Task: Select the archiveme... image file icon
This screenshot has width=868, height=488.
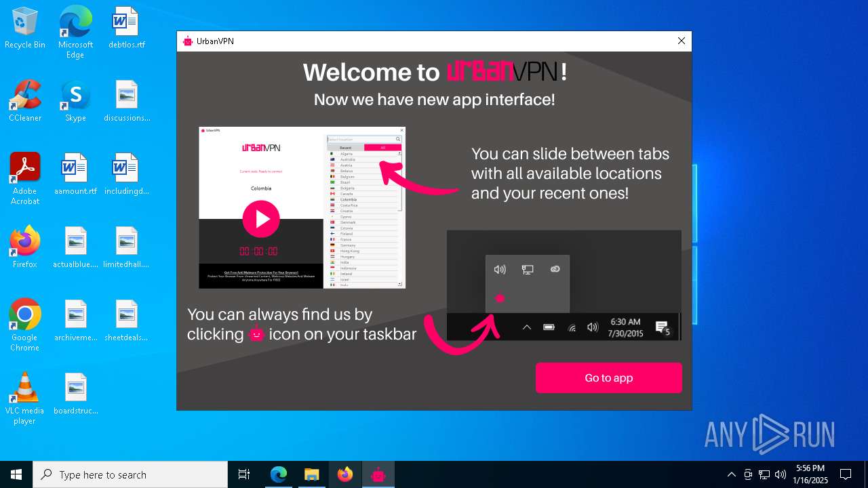Action: (75, 321)
